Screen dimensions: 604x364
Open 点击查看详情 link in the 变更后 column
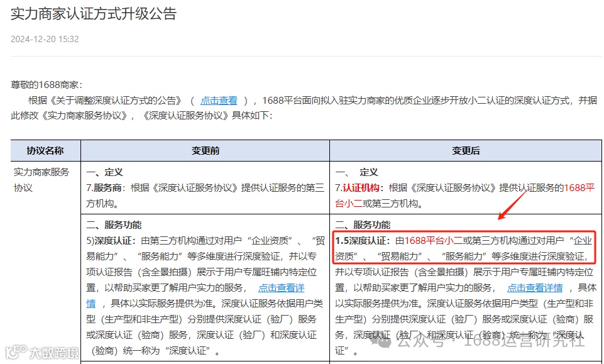click(x=535, y=288)
